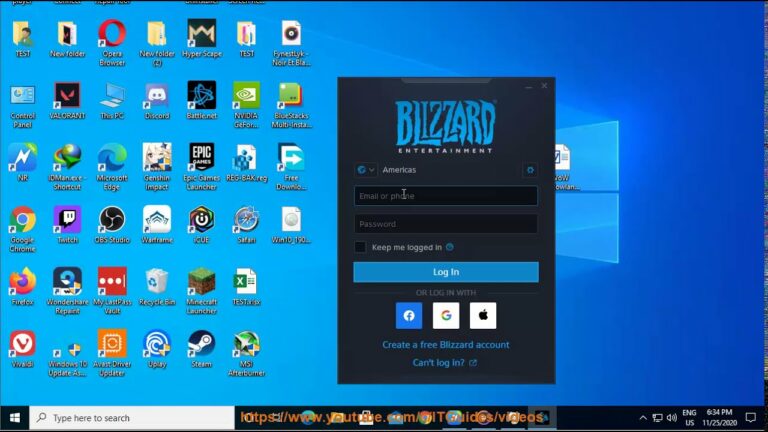Image resolution: width=768 pixels, height=432 pixels.
Task: Focus the Windows taskbar search box
Action: coord(132,418)
